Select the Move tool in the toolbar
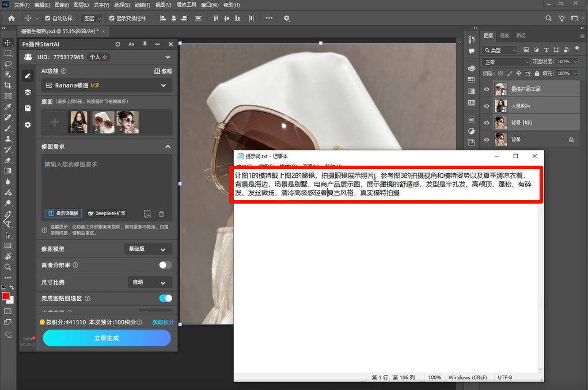 coord(8,43)
